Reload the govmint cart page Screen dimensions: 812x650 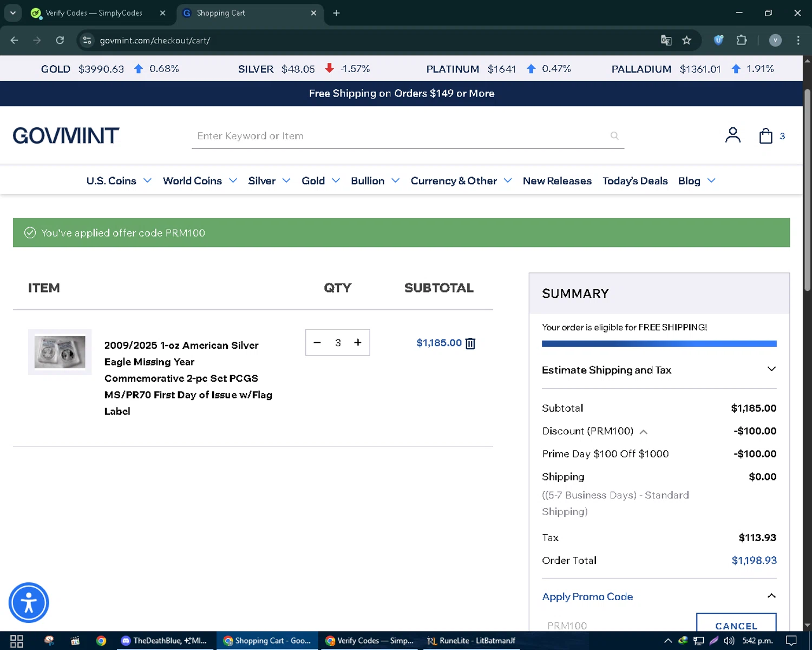click(60, 40)
